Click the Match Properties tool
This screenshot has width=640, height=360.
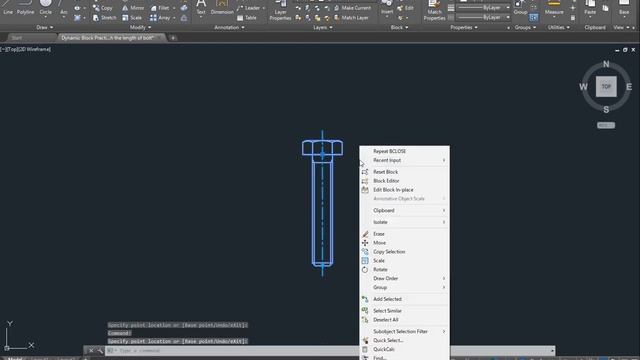pyautogui.click(x=434, y=11)
